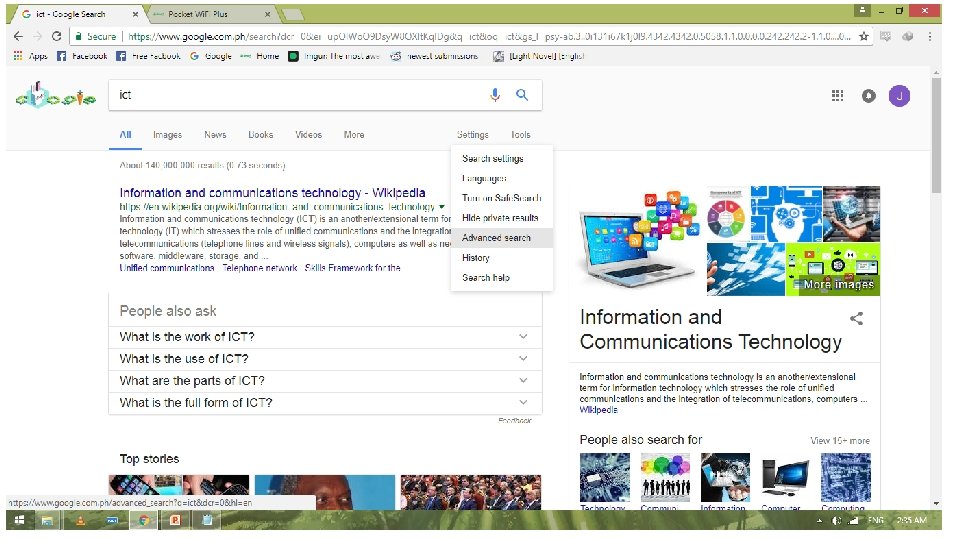Open the Light Novel bookmark
The image size is (960, 540).
pos(539,56)
